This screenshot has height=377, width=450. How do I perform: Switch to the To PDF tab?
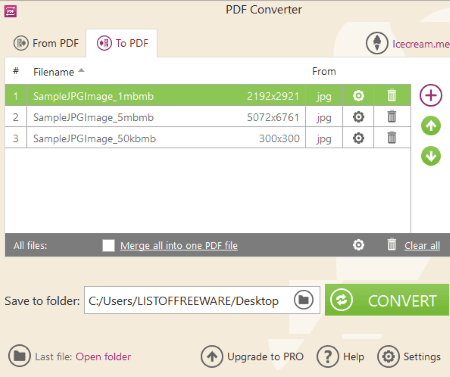(122, 43)
